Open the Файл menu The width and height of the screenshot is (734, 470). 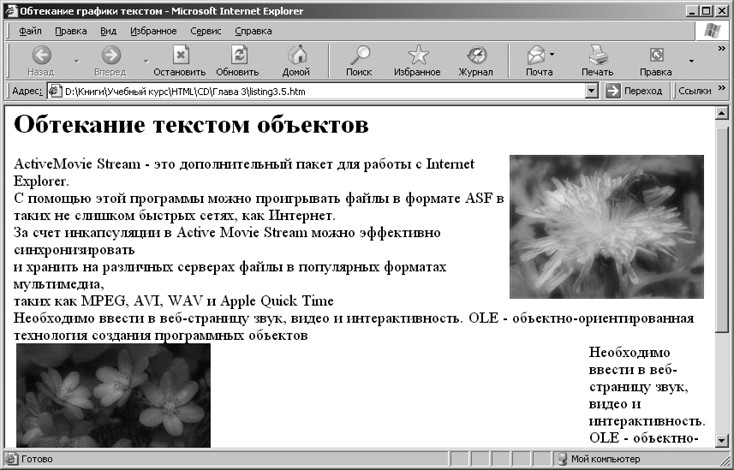click(30, 31)
